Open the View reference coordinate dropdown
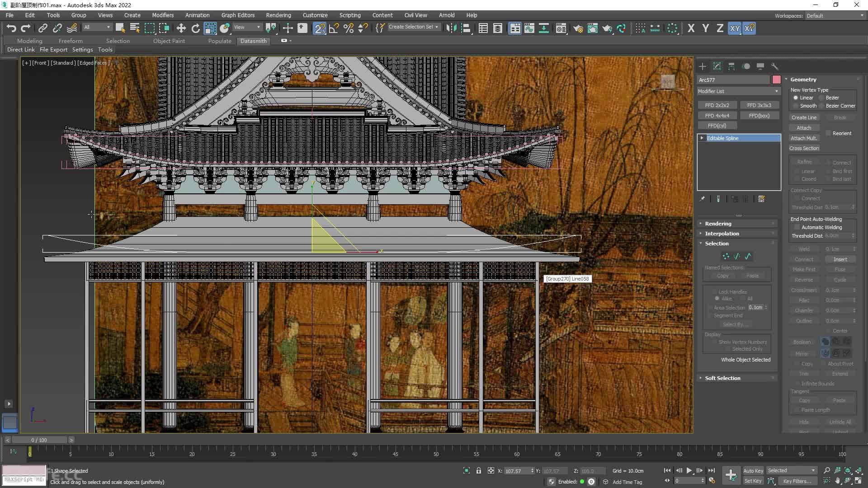 pyautogui.click(x=247, y=27)
